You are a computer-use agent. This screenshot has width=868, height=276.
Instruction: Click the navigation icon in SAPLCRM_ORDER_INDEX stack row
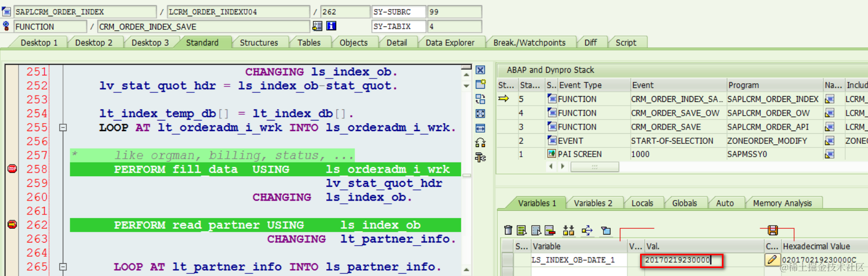830,99
